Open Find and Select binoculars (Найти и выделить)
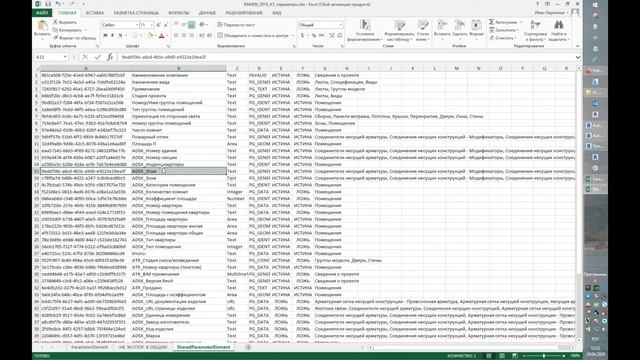This screenshot has height=360, width=640. 558,30
